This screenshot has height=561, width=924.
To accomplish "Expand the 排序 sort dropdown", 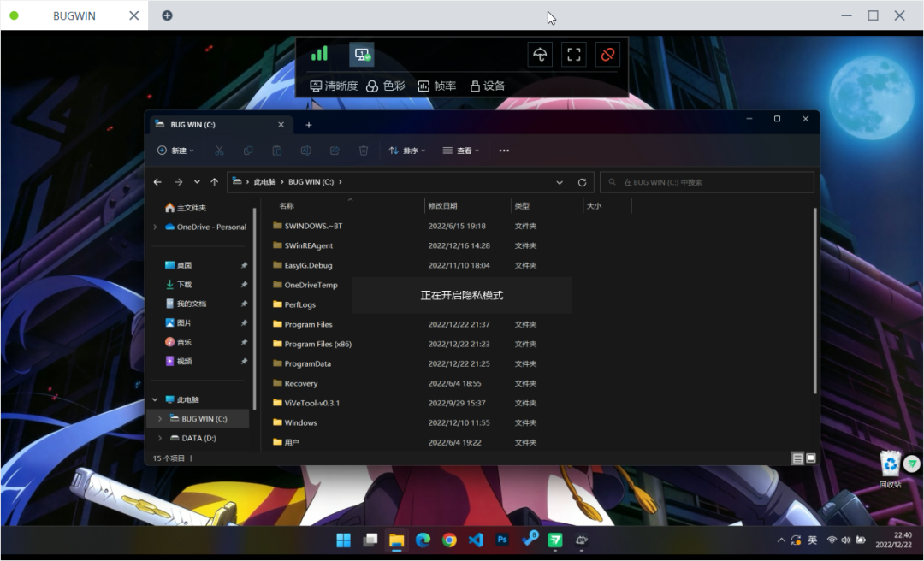I will click(406, 151).
